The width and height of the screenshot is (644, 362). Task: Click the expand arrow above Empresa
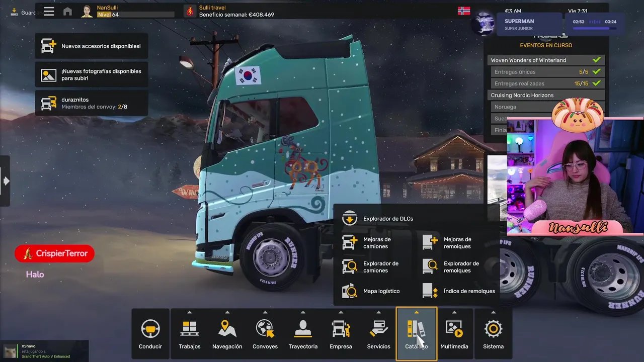pos(341,312)
